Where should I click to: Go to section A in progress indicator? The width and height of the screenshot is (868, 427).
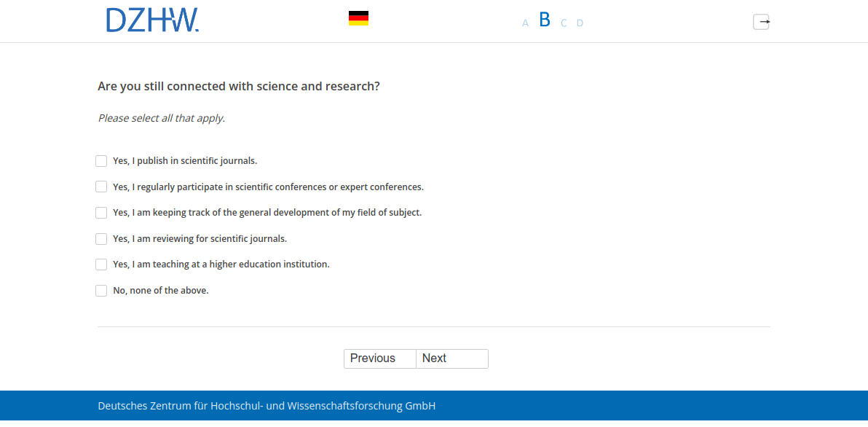click(x=525, y=23)
